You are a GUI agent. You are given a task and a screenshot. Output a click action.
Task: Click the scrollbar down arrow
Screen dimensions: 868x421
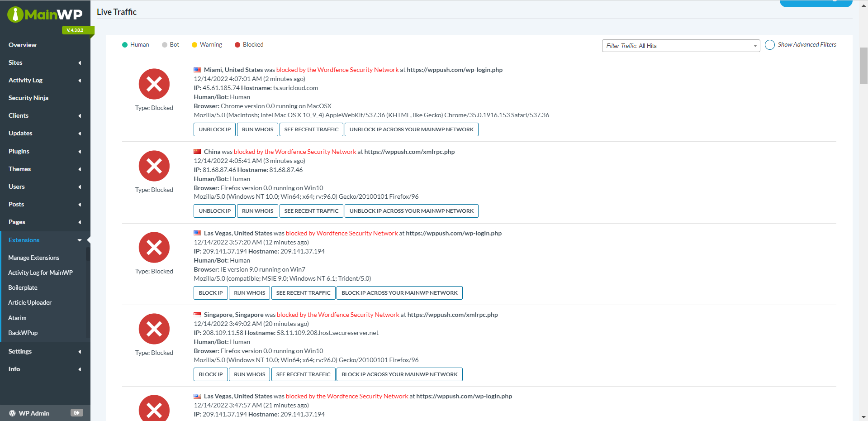pos(863,417)
